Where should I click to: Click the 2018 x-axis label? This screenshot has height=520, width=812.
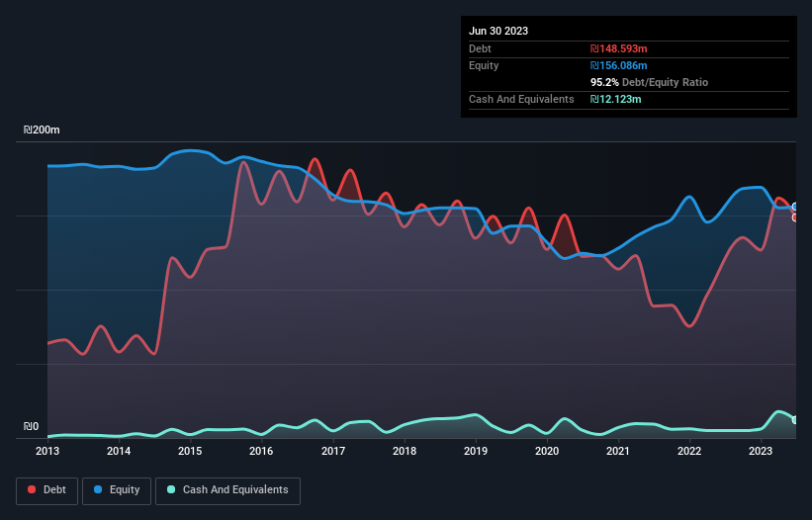click(x=405, y=451)
